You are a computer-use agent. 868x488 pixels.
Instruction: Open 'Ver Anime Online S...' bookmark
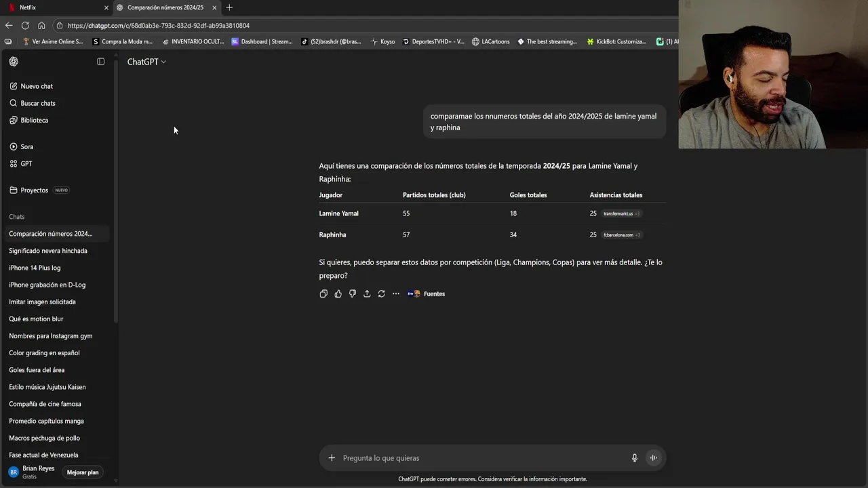pyautogui.click(x=53, y=41)
